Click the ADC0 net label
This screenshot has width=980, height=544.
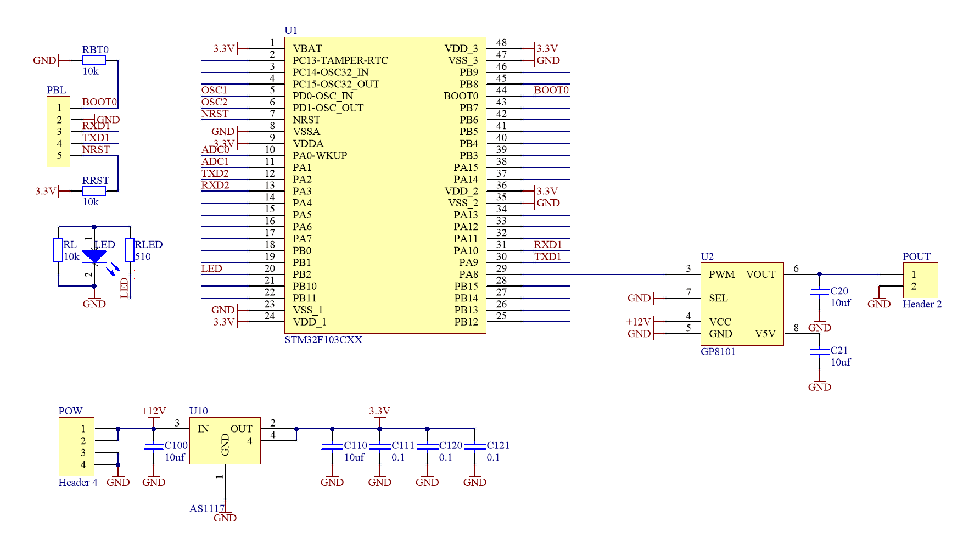tap(215, 149)
